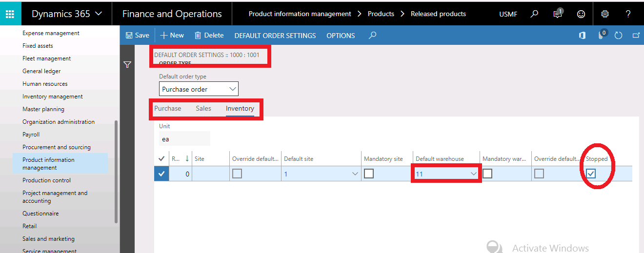This screenshot has height=253, width=644.
Task: Open the filter funnel pane icon
Action: [127, 64]
